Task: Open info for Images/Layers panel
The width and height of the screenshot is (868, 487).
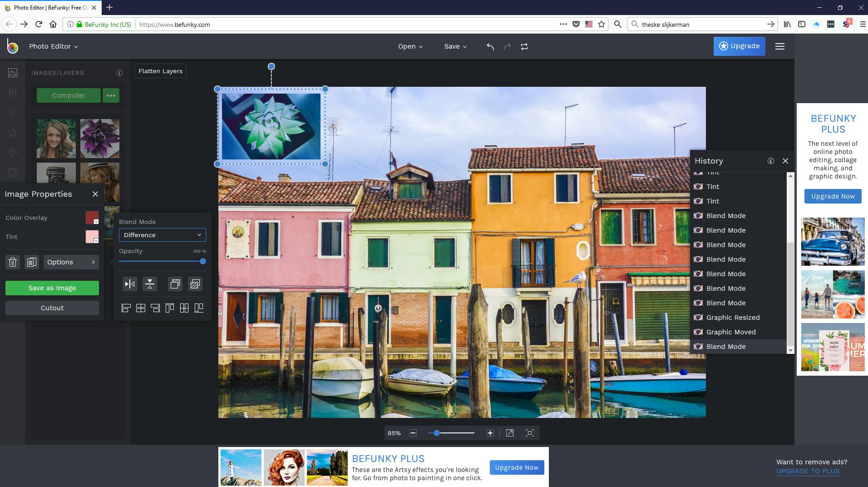Action: [x=119, y=73]
